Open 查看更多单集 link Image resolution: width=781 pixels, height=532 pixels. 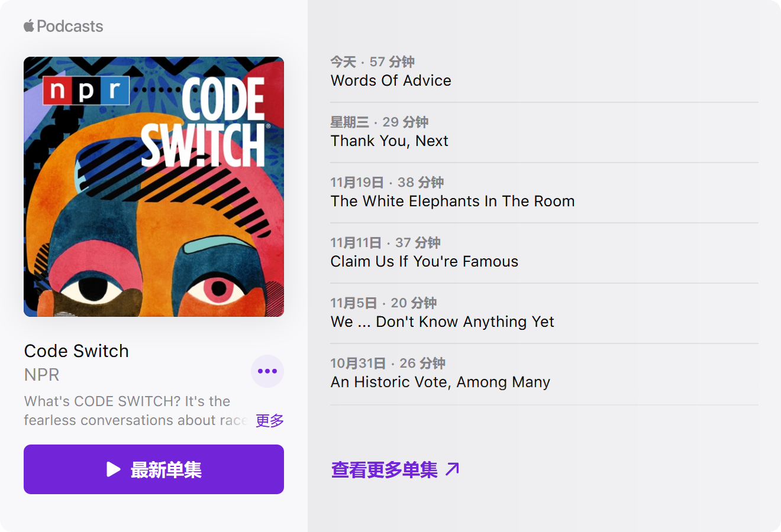[x=385, y=469]
